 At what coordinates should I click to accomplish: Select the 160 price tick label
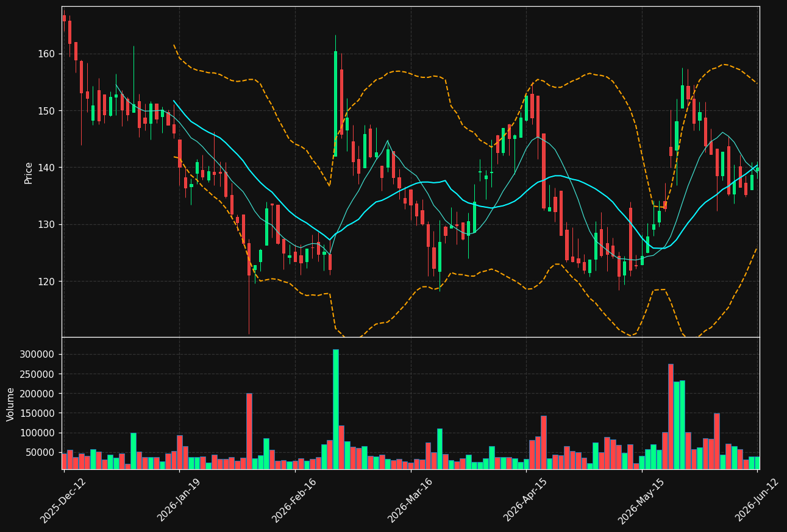[x=47, y=54]
